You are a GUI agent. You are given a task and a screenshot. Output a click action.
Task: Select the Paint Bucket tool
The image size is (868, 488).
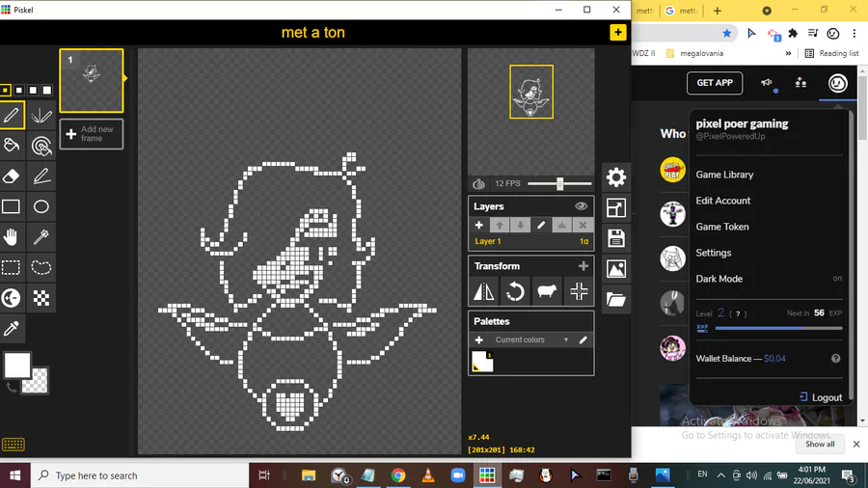tap(11, 146)
